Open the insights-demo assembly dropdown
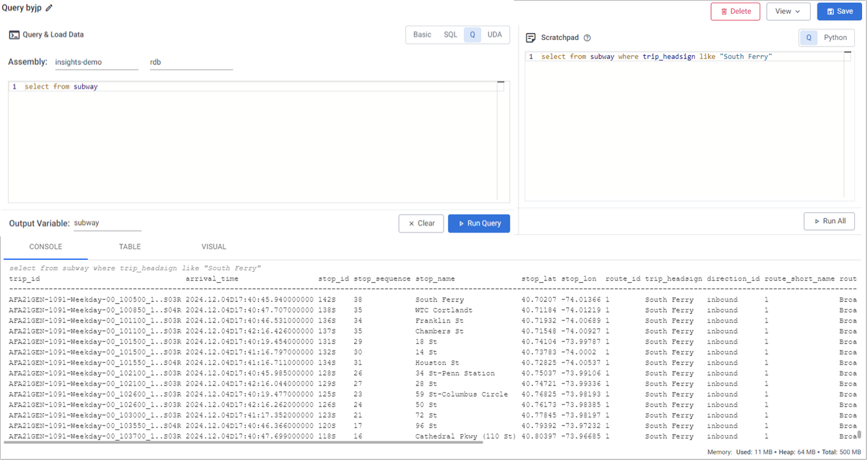868x461 pixels. 97,62
